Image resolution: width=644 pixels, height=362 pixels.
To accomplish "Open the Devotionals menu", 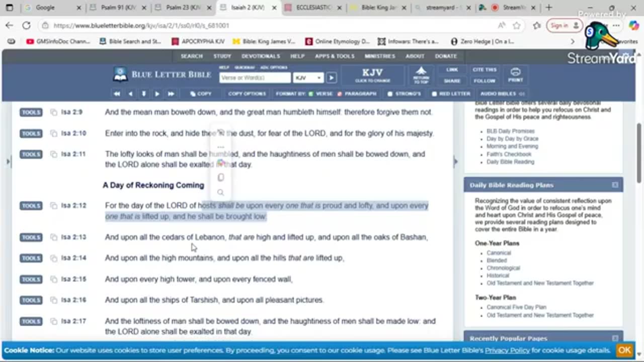I will [260, 56].
